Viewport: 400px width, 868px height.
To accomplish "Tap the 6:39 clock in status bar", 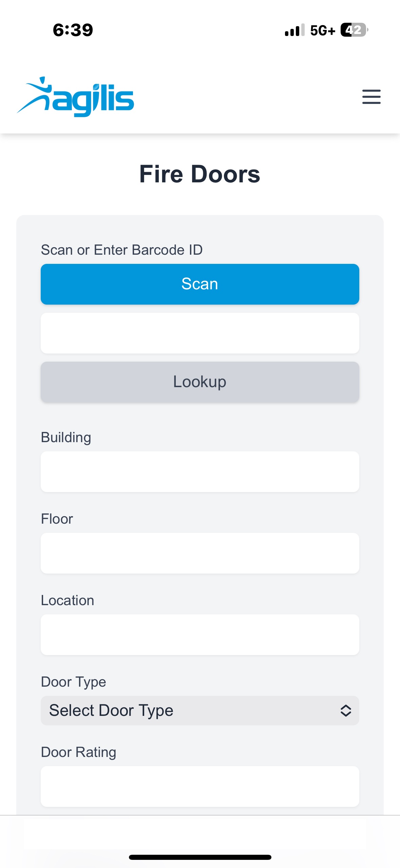I will 73,30.
